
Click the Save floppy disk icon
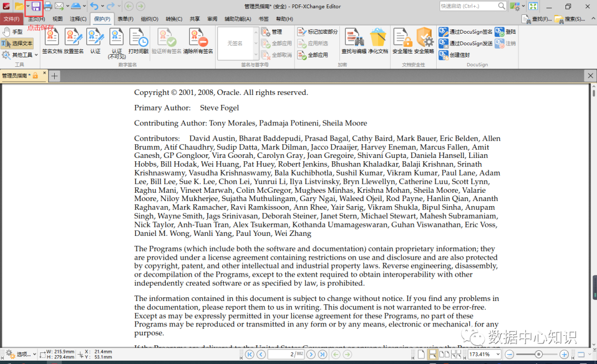click(x=36, y=6)
